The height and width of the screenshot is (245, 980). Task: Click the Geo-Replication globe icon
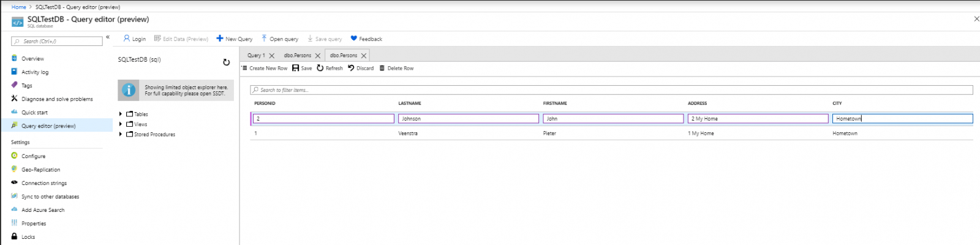14,169
